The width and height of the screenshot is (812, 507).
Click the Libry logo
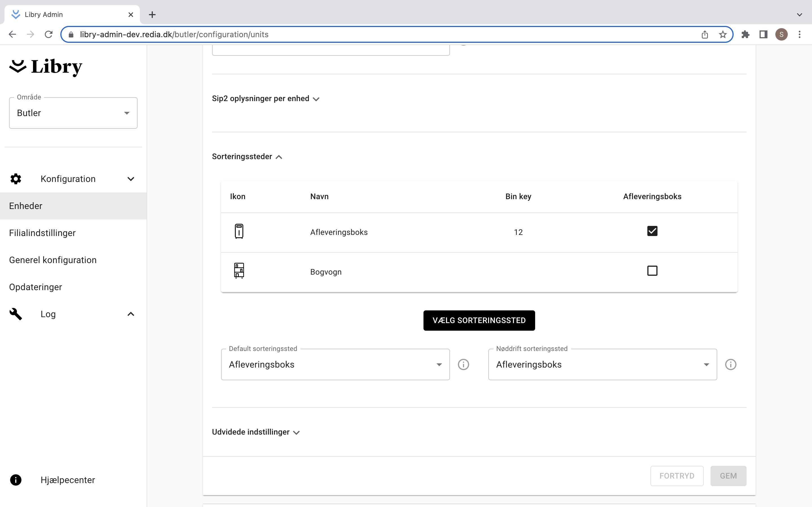tap(45, 67)
